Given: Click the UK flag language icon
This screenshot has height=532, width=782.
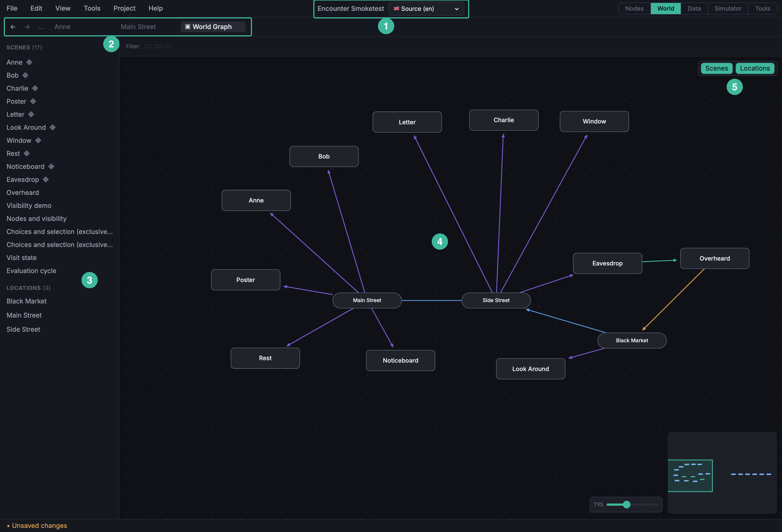Looking at the screenshot, I should tap(396, 9).
